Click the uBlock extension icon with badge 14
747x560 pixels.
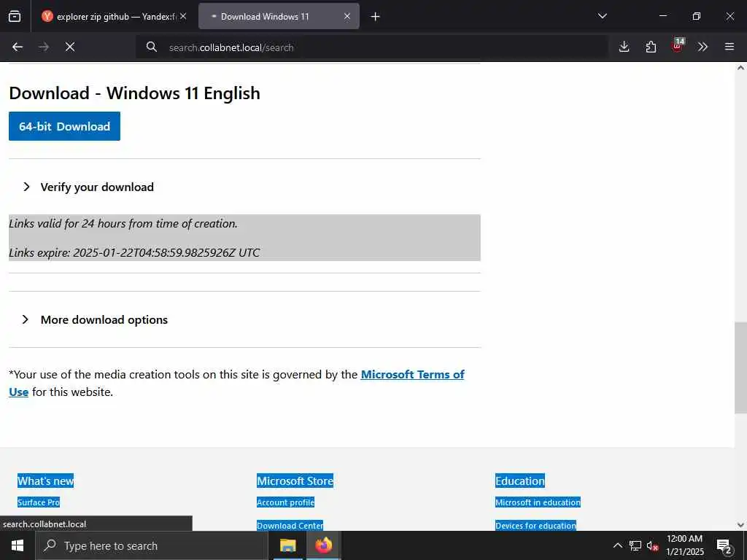click(x=678, y=45)
